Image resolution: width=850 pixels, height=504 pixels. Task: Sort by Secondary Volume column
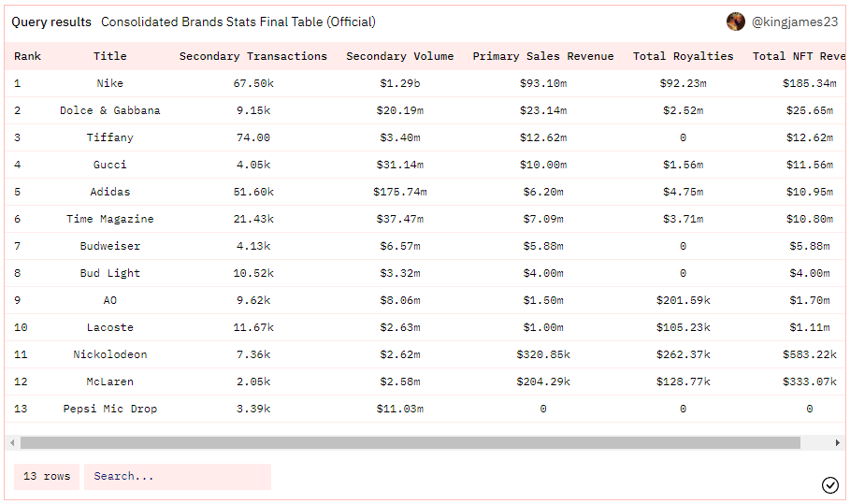399,56
